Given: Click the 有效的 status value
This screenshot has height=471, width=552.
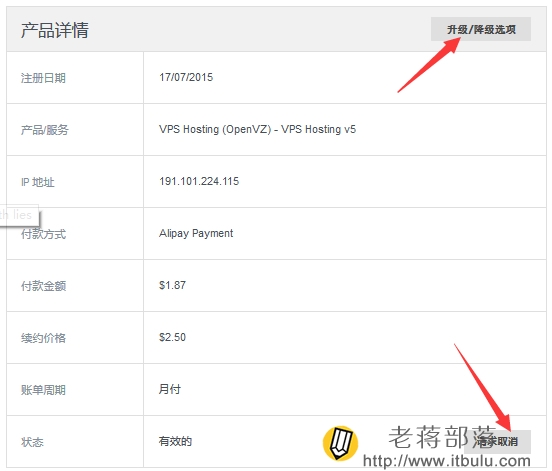Looking at the screenshot, I should 175,441.
